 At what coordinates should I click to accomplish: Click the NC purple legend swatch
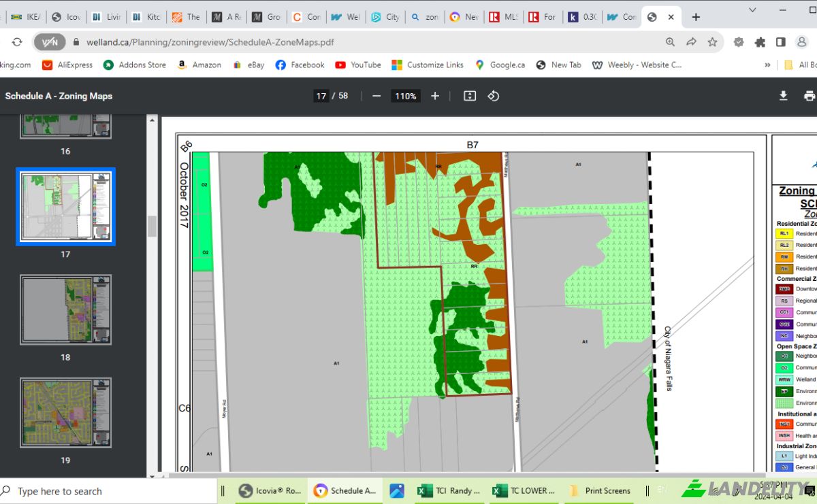(784, 335)
